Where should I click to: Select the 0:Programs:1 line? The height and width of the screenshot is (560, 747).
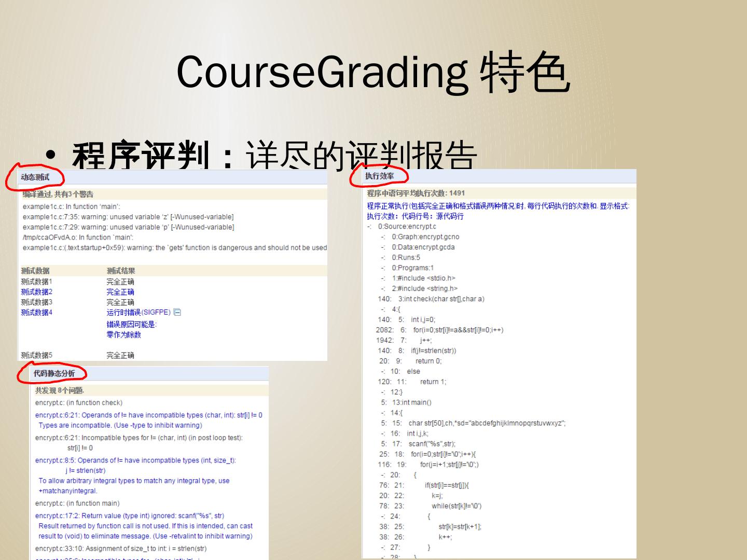click(407, 268)
